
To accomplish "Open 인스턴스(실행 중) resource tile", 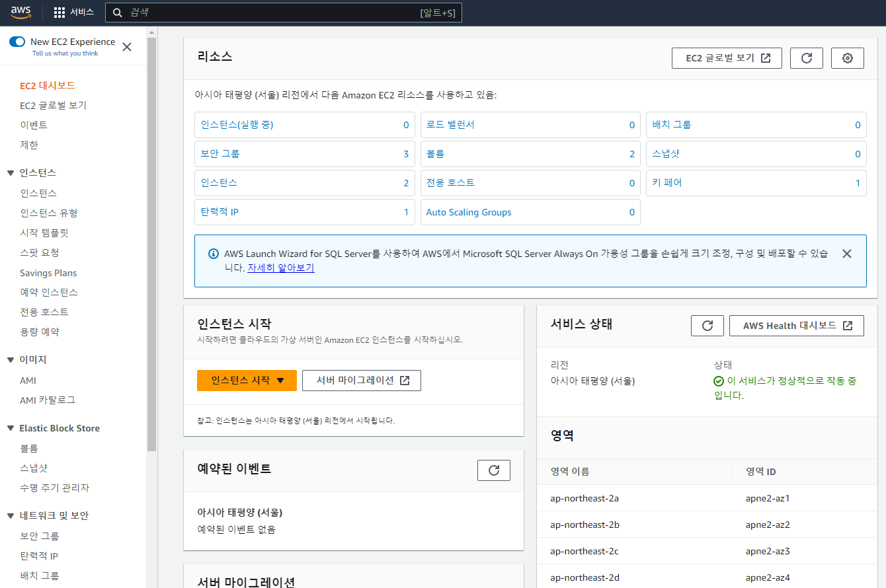I will coord(305,125).
